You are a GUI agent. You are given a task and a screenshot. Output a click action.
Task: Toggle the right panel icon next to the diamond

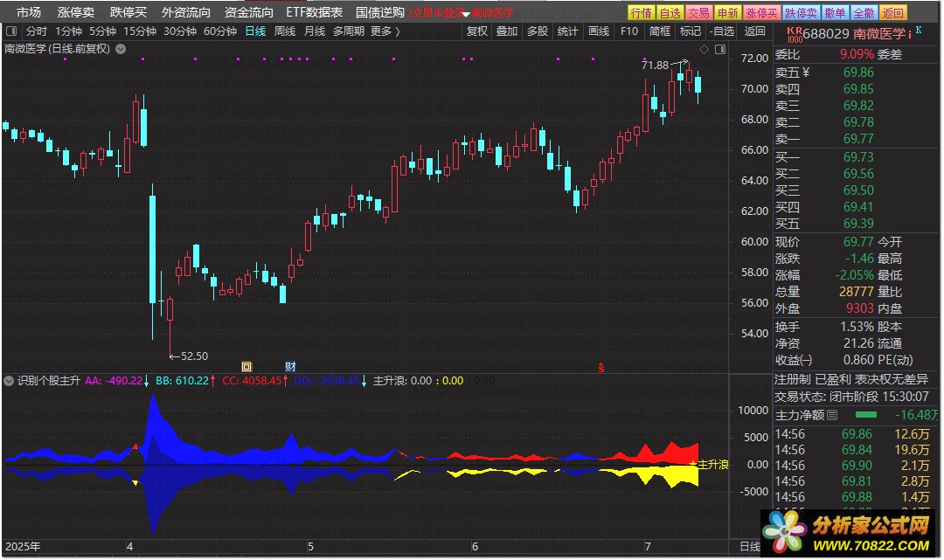coord(720,49)
